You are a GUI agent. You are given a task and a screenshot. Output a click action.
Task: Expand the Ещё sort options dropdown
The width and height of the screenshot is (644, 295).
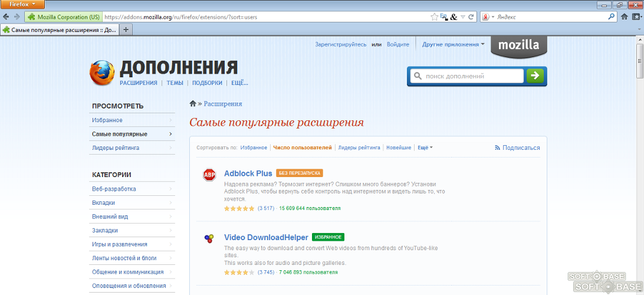pyautogui.click(x=425, y=147)
